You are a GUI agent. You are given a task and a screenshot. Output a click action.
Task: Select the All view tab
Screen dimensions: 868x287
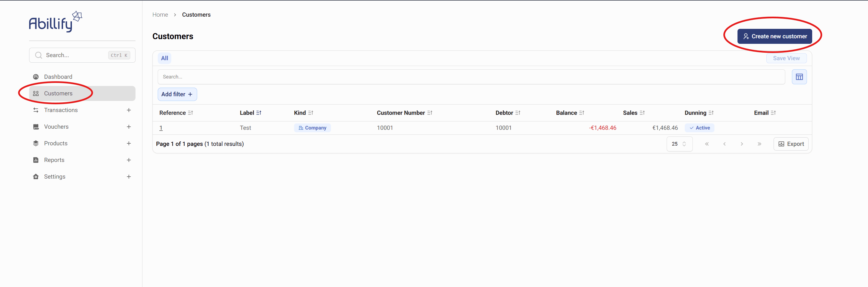pyautogui.click(x=164, y=58)
